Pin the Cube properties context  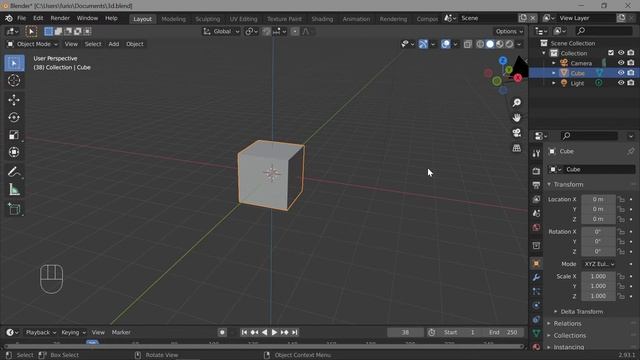pyautogui.click(x=631, y=151)
